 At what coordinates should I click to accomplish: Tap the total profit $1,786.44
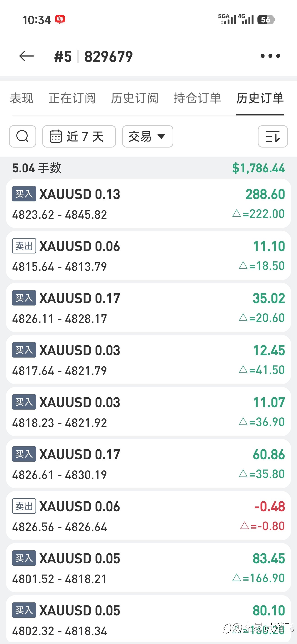tap(258, 168)
